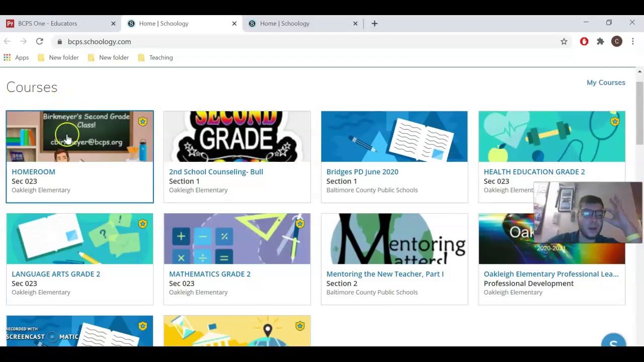Click the Mentoring Matters globe thumbnail

394,239
